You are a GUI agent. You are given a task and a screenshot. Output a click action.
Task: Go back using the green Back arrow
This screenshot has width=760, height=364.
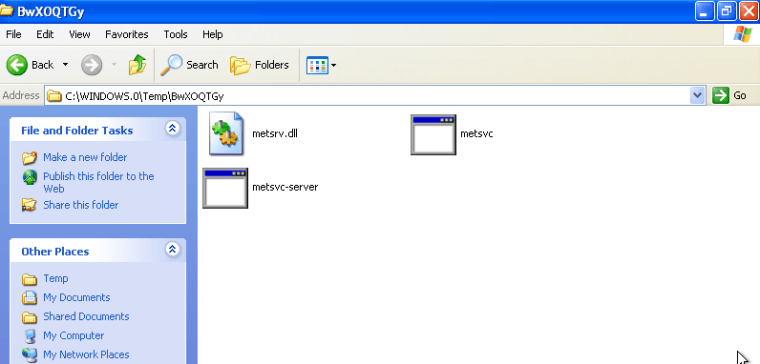point(17,64)
